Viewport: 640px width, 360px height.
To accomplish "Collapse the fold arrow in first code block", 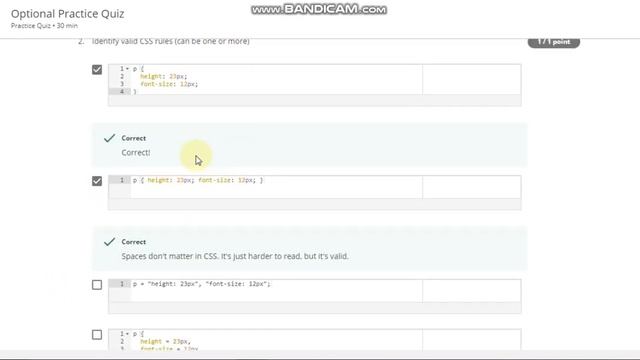I will (x=127, y=69).
